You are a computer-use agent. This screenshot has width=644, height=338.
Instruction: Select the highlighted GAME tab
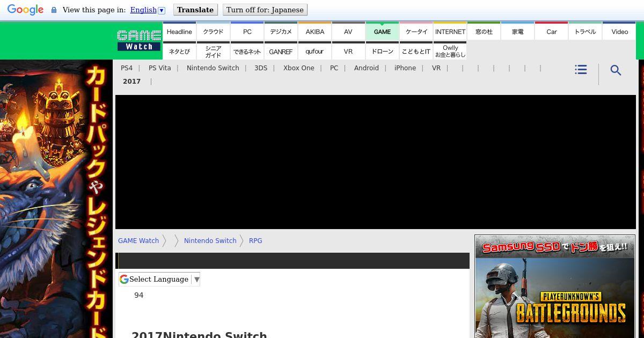click(382, 32)
